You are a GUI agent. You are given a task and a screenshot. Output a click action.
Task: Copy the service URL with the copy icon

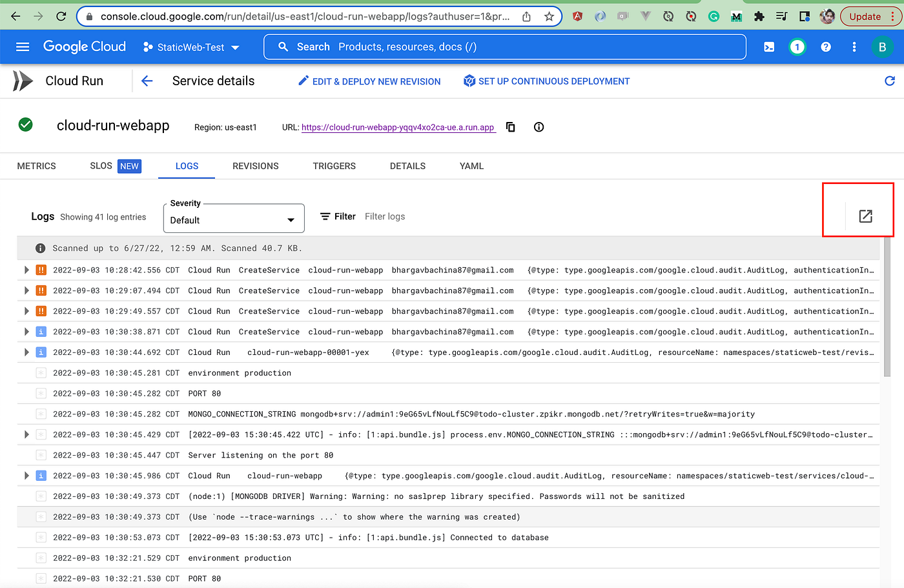coord(510,127)
